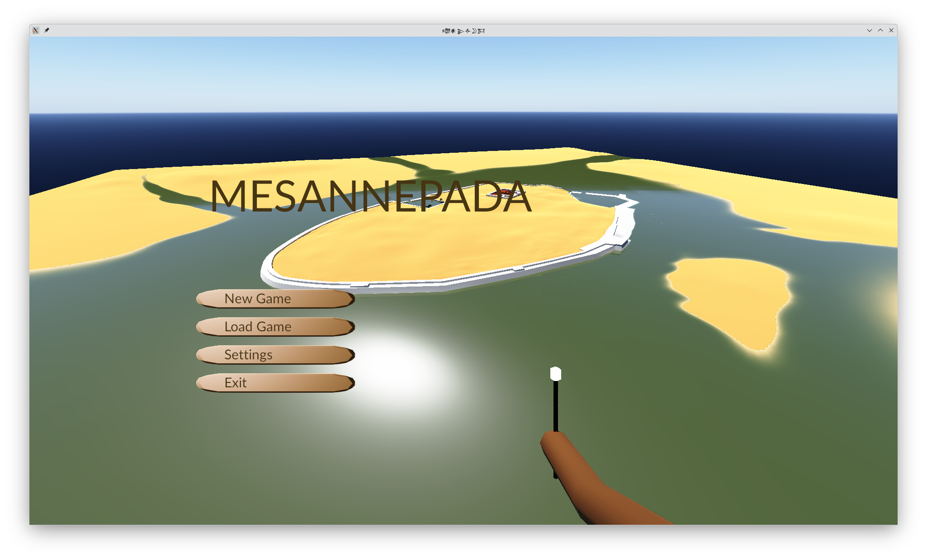927x560 pixels.
Task: Minimize window using down chevron
Action: tap(869, 30)
